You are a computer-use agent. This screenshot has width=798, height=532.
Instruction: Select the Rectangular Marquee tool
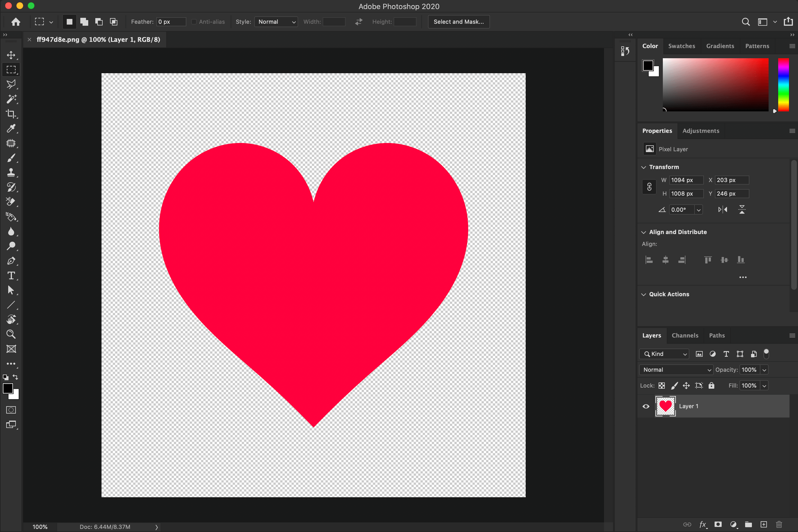point(12,70)
